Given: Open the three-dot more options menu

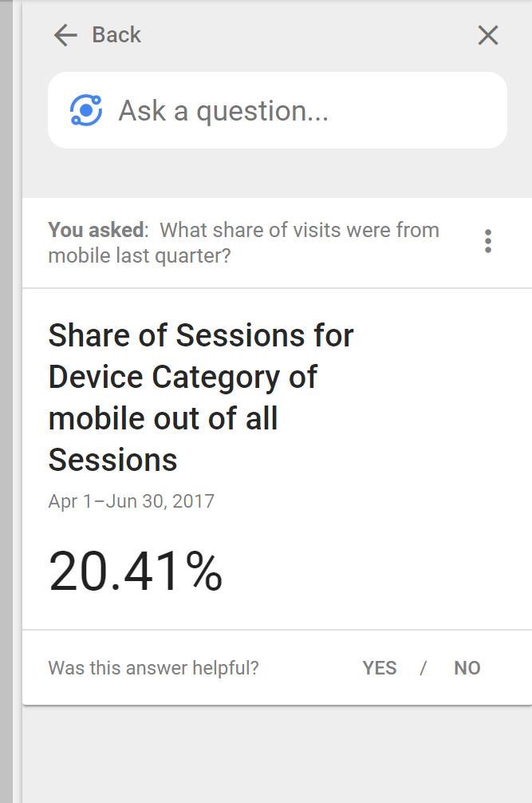Looking at the screenshot, I should (487, 241).
